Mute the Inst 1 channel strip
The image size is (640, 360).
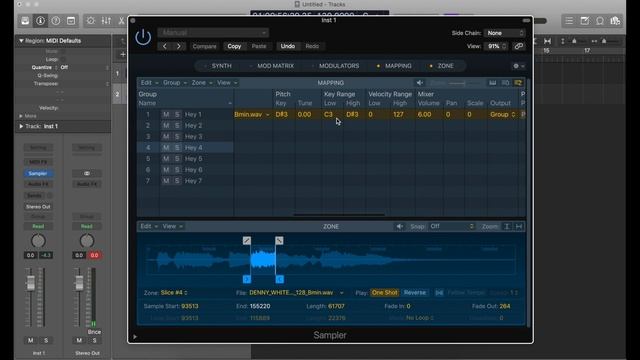point(31,340)
